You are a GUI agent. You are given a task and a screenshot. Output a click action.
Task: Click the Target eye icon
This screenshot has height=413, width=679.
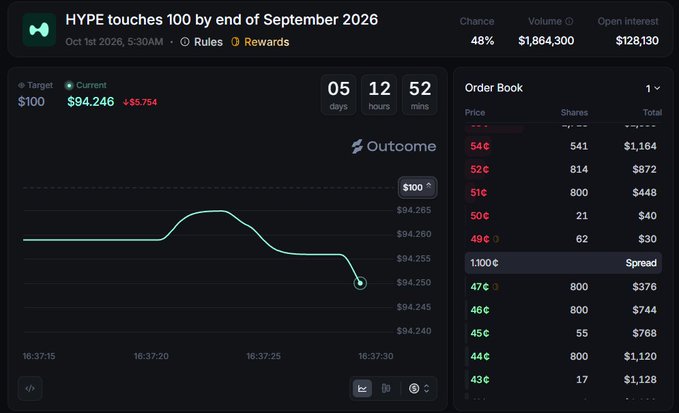tap(21, 85)
